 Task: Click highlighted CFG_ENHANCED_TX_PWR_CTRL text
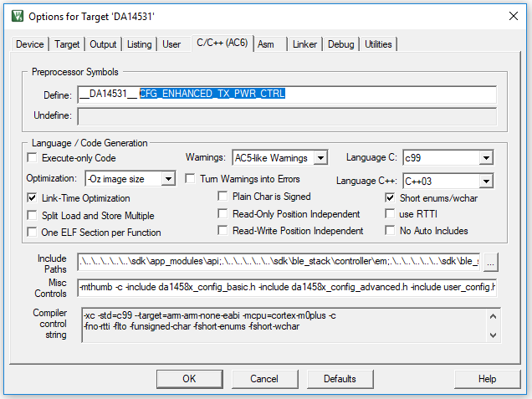coord(212,94)
